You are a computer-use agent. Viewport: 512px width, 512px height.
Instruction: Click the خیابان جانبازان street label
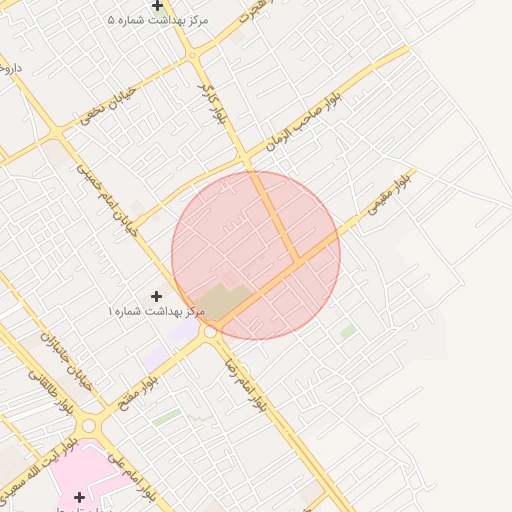point(66,361)
